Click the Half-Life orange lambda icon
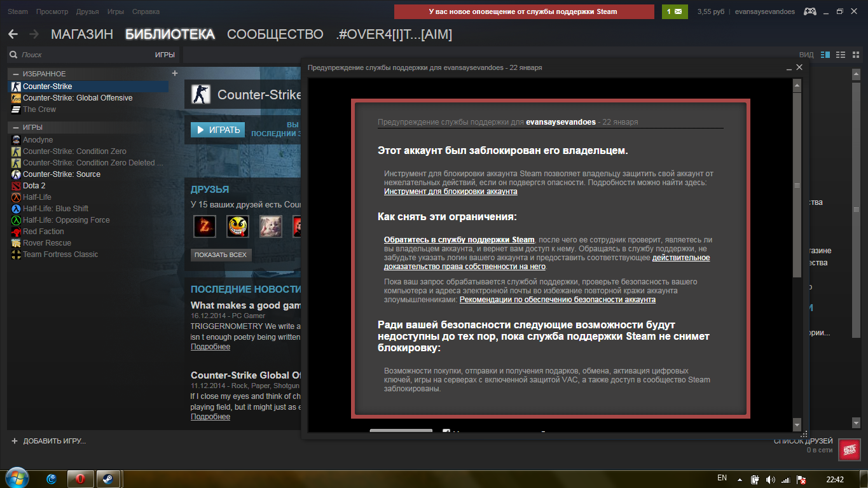868x488 pixels. [x=17, y=197]
